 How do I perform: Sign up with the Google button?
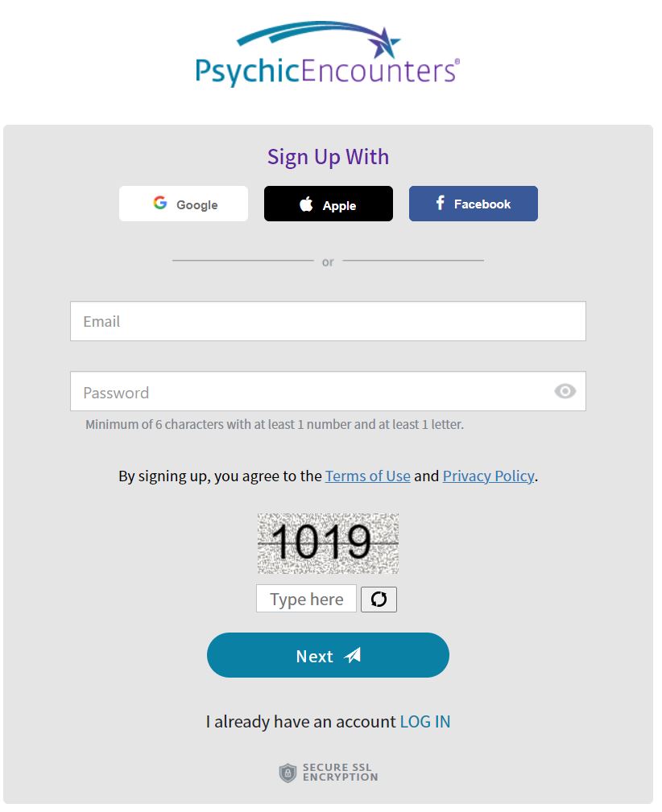pos(183,203)
